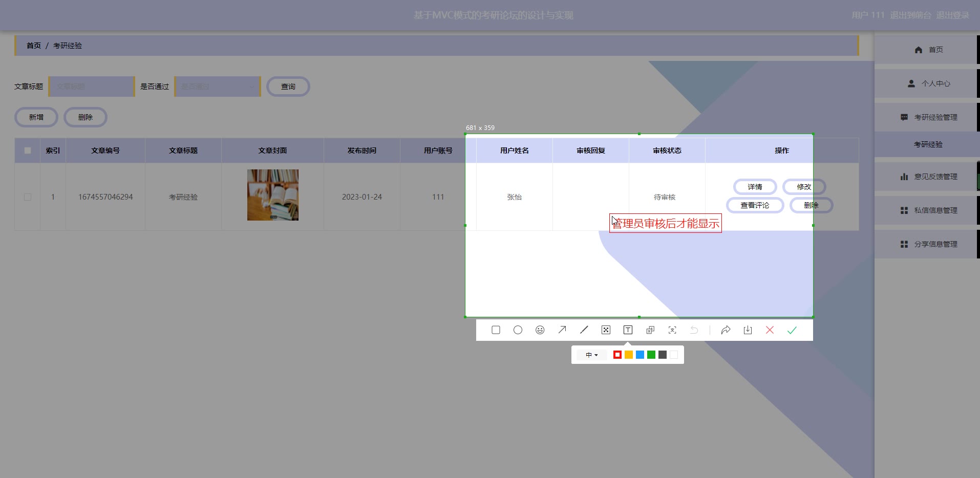Click the undo icon in screenshot toolbar
Image resolution: width=980 pixels, height=478 pixels.
pyautogui.click(x=694, y=330)
